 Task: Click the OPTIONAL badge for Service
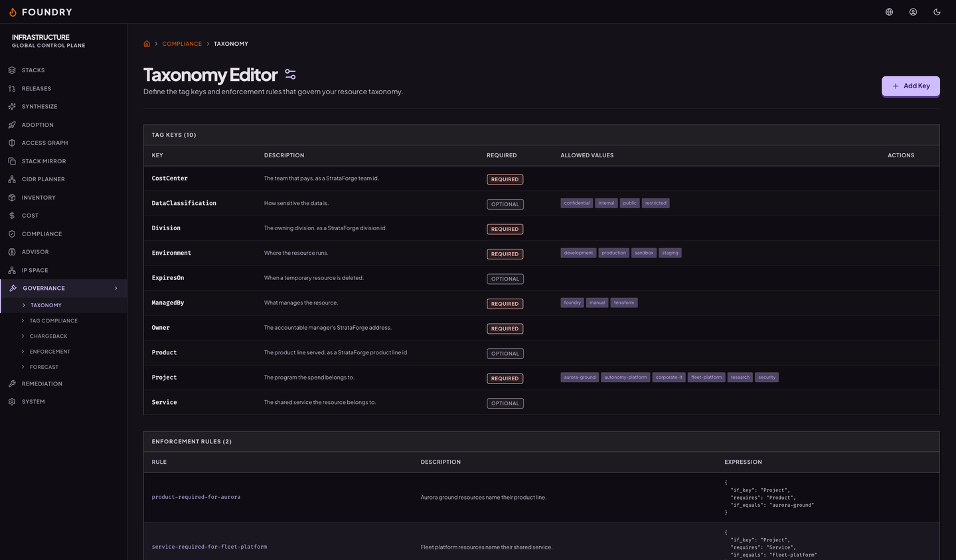(505, 403)
